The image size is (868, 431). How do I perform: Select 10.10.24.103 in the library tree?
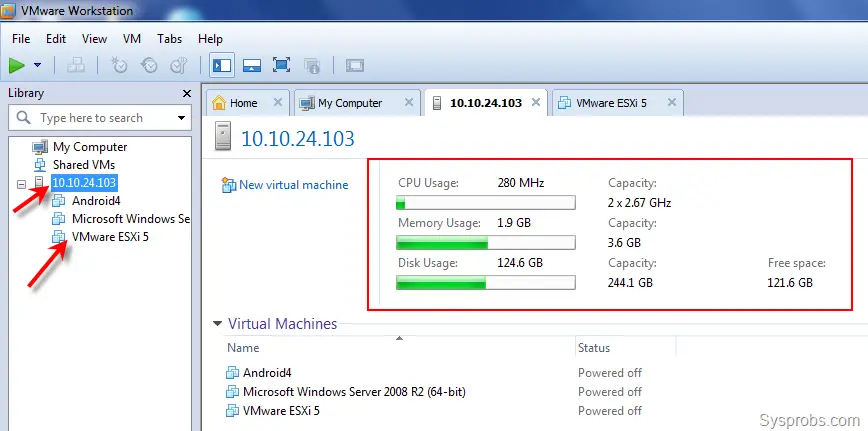[85, 183]
